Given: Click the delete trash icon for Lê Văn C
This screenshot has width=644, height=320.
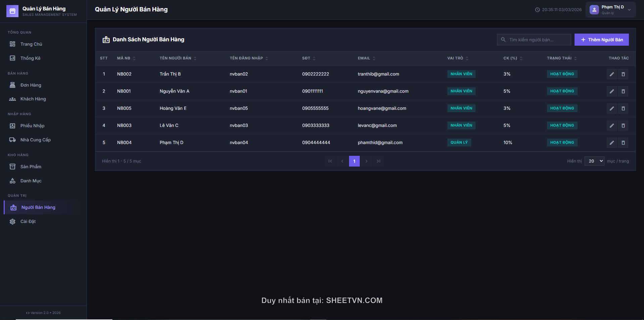Looking at the screenshot, I should click(x=623, y=126).
